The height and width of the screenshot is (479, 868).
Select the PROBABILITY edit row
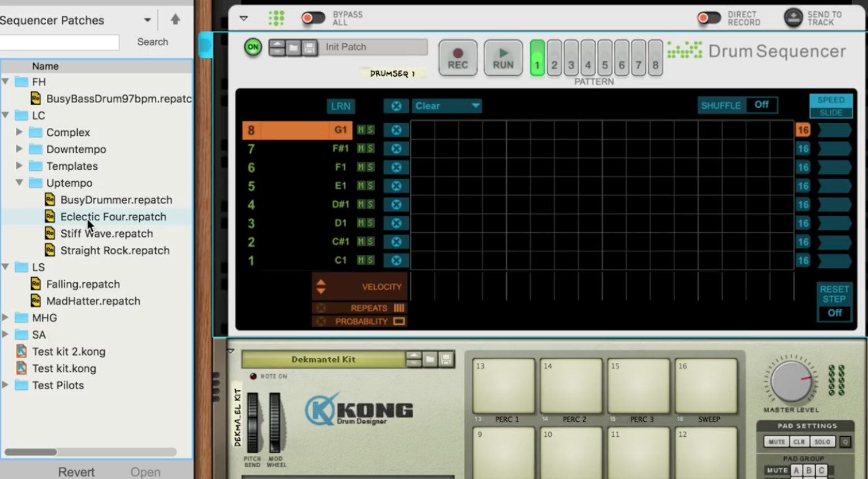tap(360, 321)
